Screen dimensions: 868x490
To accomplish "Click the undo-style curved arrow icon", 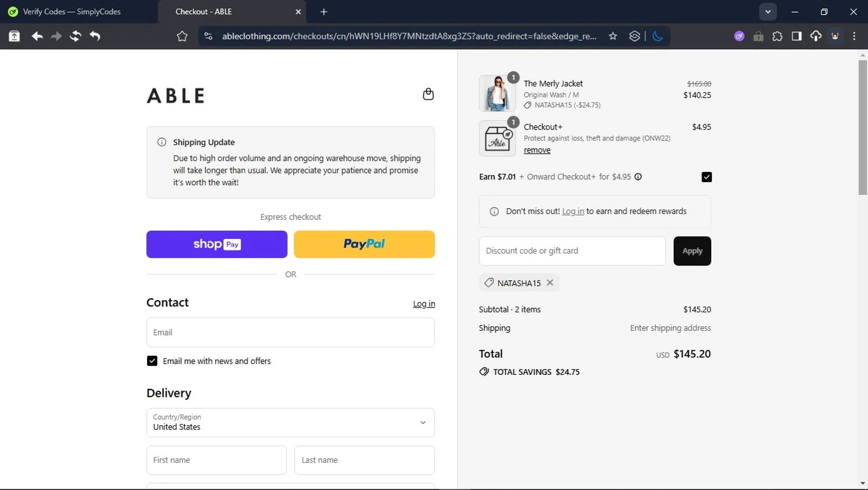I will coord(95,36).
